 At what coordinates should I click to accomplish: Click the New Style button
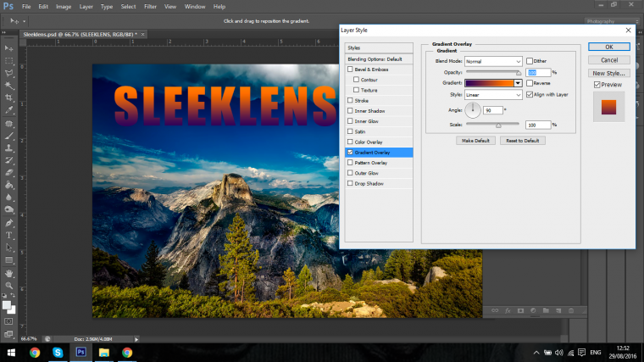click(x=609, y=73)
